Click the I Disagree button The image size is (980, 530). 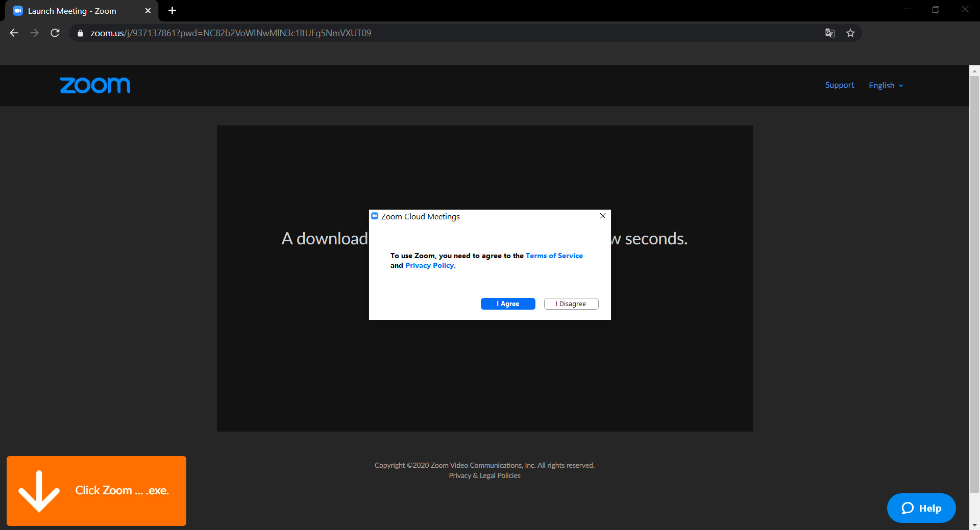(x=571, y=304)
